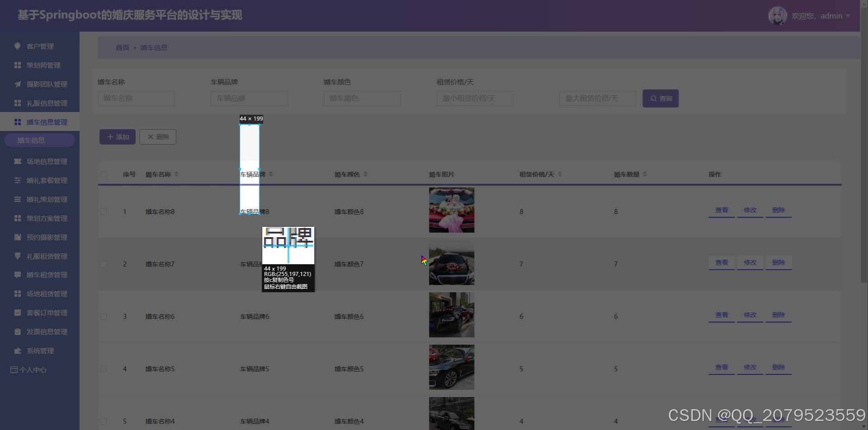Open 场地信息管理 in the sidebar

tap(47, 161)
